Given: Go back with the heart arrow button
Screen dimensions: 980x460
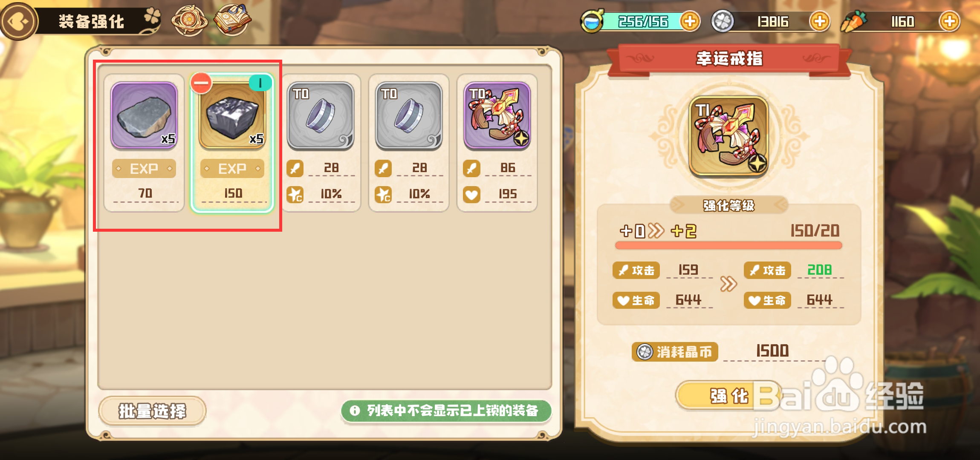Looking at the screenshot, I should pyautogui.click(x=18, y=21).
